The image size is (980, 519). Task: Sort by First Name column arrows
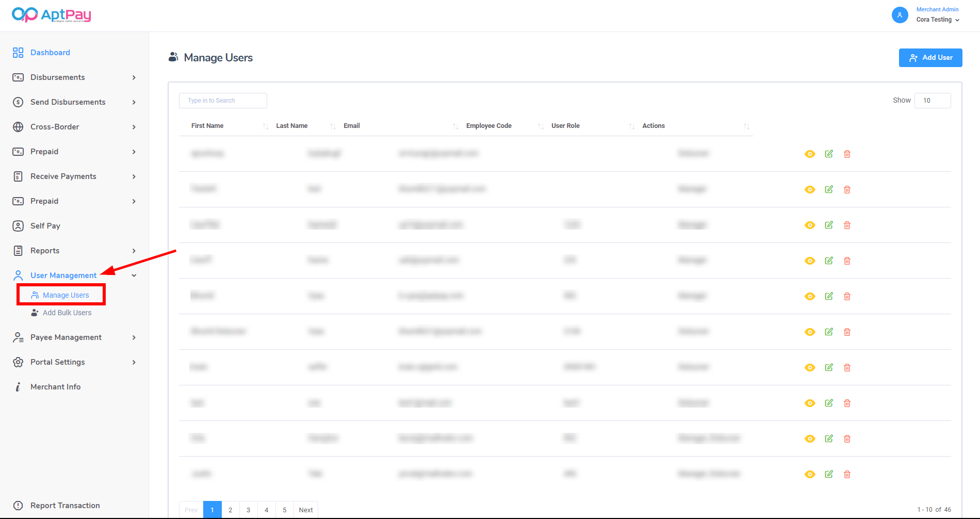coord(266,126)
